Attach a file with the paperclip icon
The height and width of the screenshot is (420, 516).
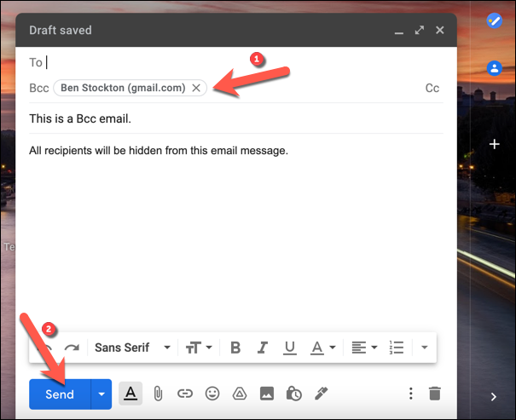(x=158, y=394)
